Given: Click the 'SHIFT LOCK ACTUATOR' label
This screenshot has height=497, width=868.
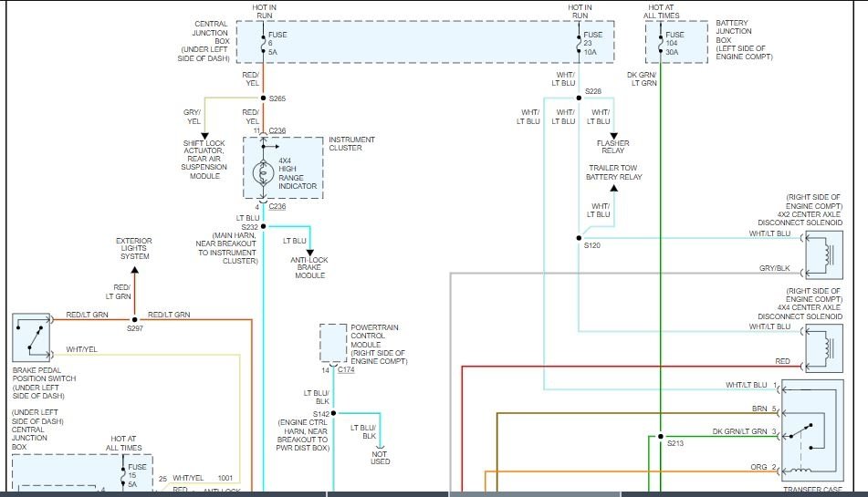Looking at the screenshot, I should point(204,147).
